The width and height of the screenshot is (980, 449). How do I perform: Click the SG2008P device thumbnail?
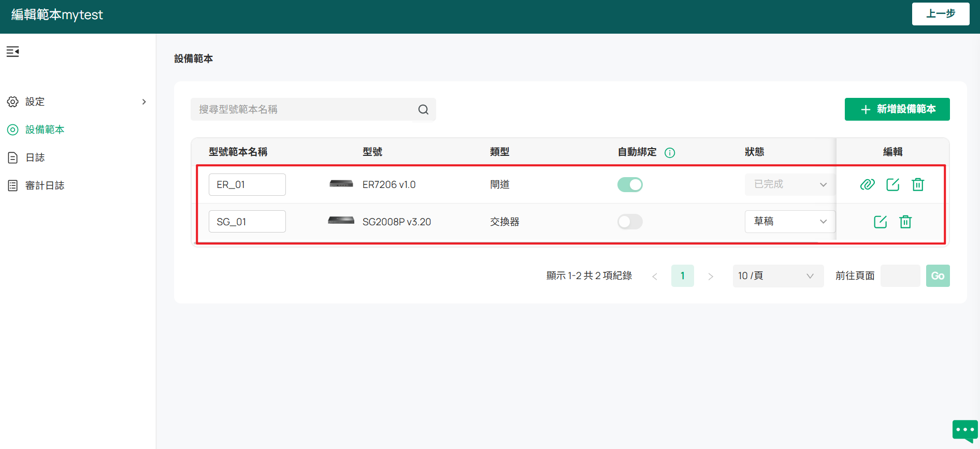(341, 221)
